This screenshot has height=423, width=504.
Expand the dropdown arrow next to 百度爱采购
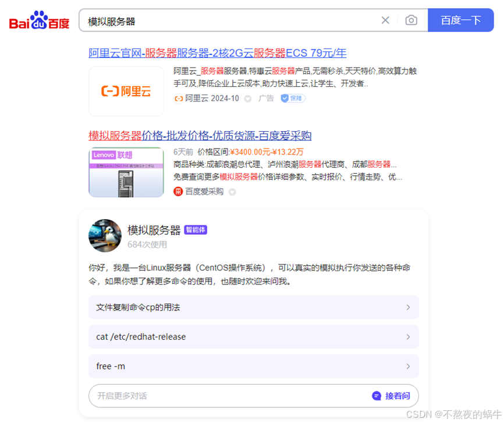(232, 192)
